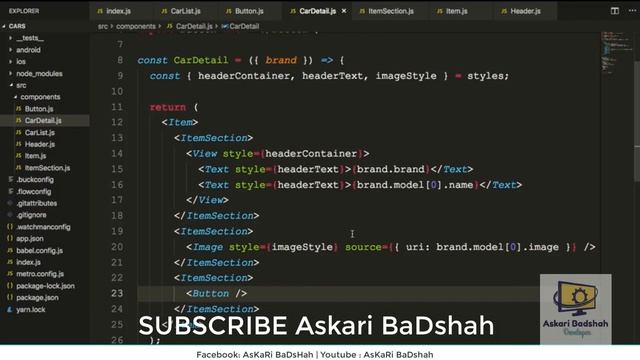Open the .flowconfig file
Image resolution: width=640 pixels, height=360 pixels.
pyautogui.click(x=33, y=191)
